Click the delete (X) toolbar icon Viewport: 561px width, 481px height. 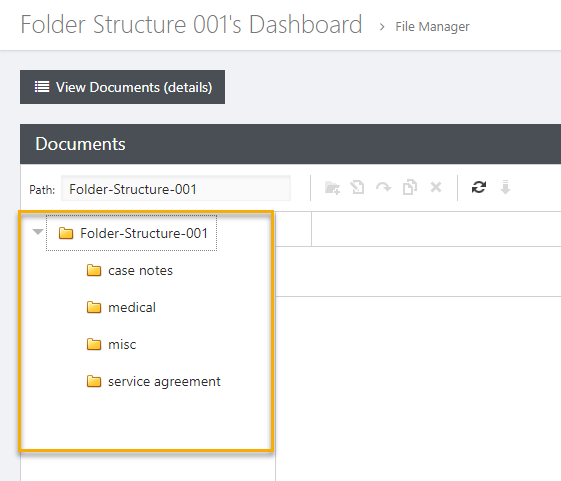[x=436, y=187]
